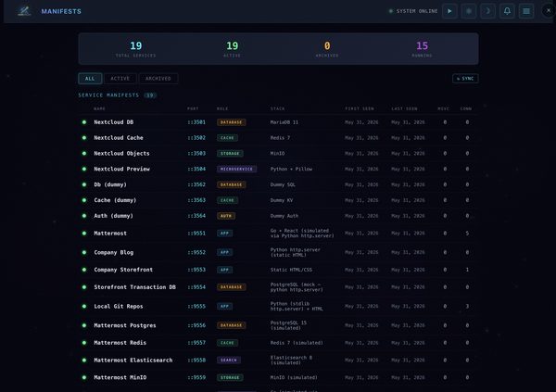
Task: Click the play button in the header
Action: [449, 11]
